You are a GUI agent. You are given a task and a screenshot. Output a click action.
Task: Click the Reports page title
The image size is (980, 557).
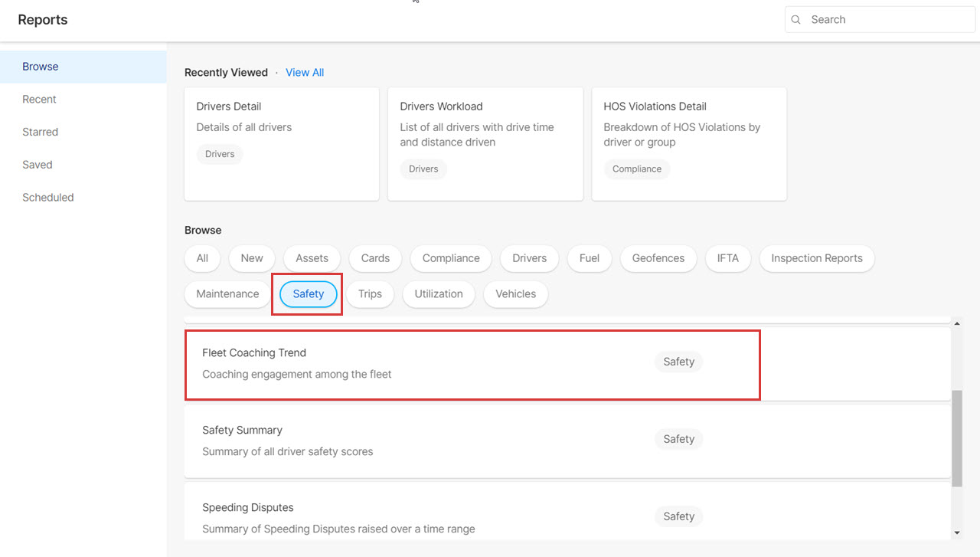(43, 20)
